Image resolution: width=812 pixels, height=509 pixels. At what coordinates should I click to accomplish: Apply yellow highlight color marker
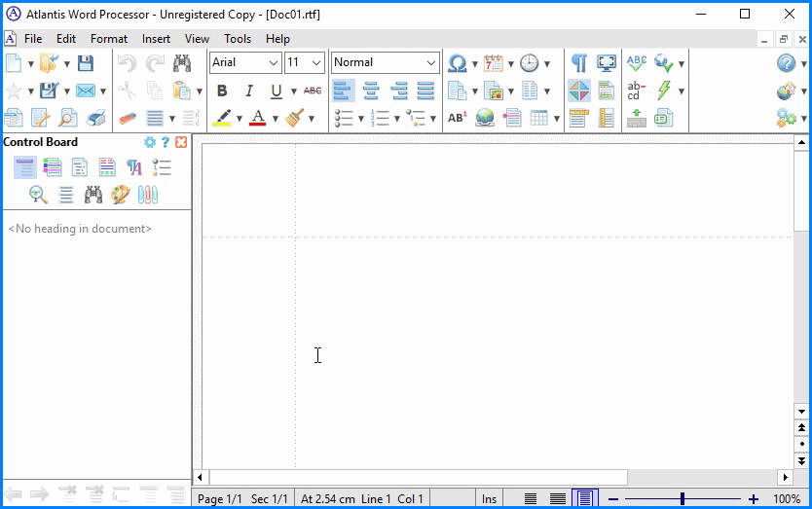(x=223, y=118)
